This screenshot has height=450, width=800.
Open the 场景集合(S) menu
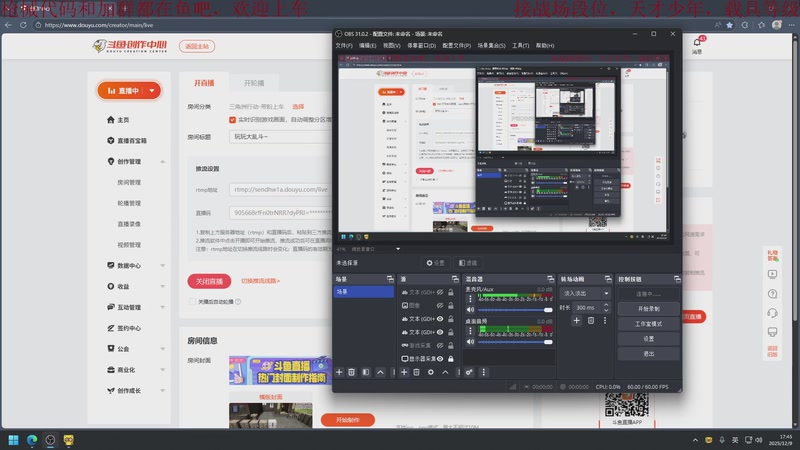pos(491,45)
